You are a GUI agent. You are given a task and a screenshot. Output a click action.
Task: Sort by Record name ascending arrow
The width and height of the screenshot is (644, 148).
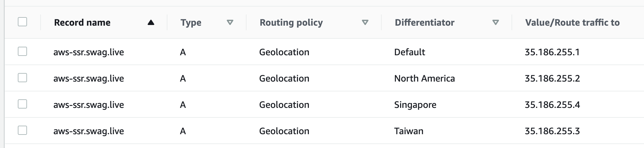point(151,22)
